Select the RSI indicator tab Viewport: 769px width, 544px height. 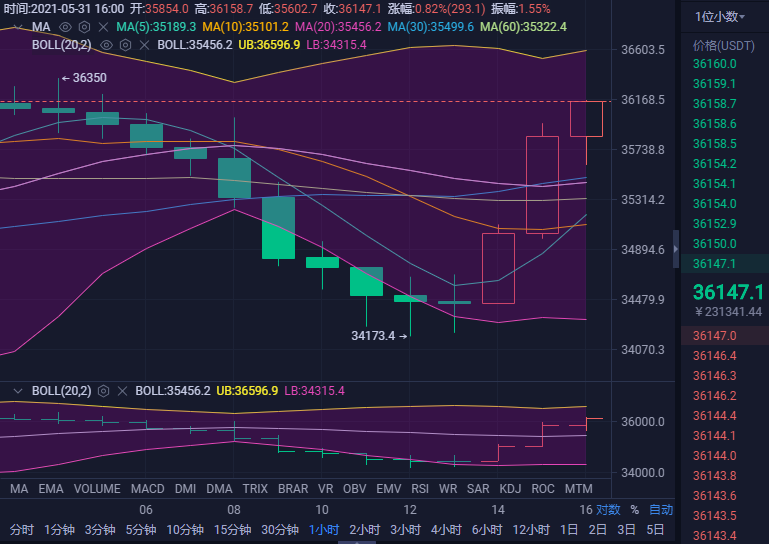tap(420, 489)
